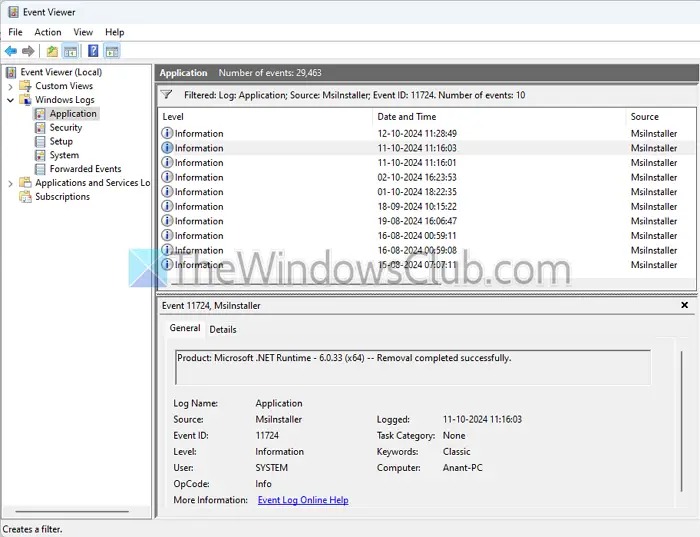Click info icon of 12-10-2024 11:28:49 event
The height and width of the screenshot is (537, 700).
point(167,133)
